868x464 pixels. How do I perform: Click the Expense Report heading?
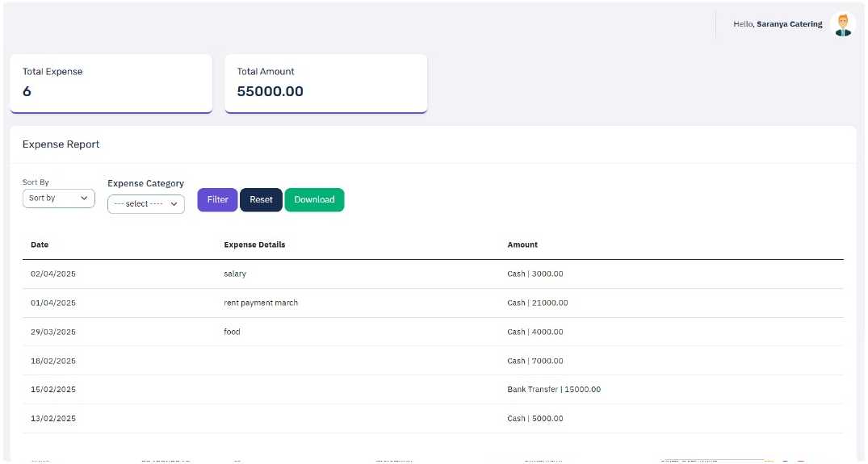(61, 144)
